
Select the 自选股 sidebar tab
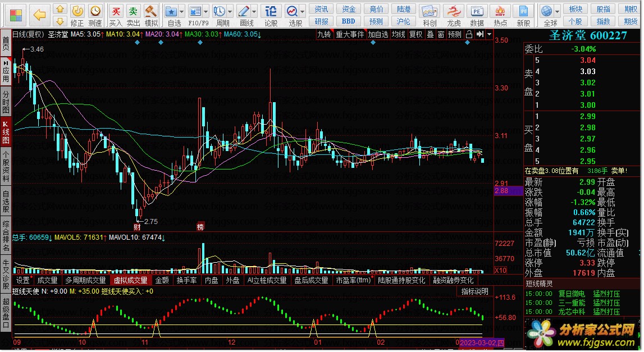click(x=6, y=201)
